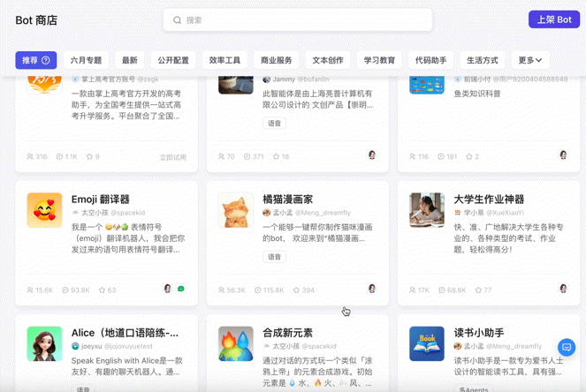Switch to the 六月专题 tab

coord(86,61)
